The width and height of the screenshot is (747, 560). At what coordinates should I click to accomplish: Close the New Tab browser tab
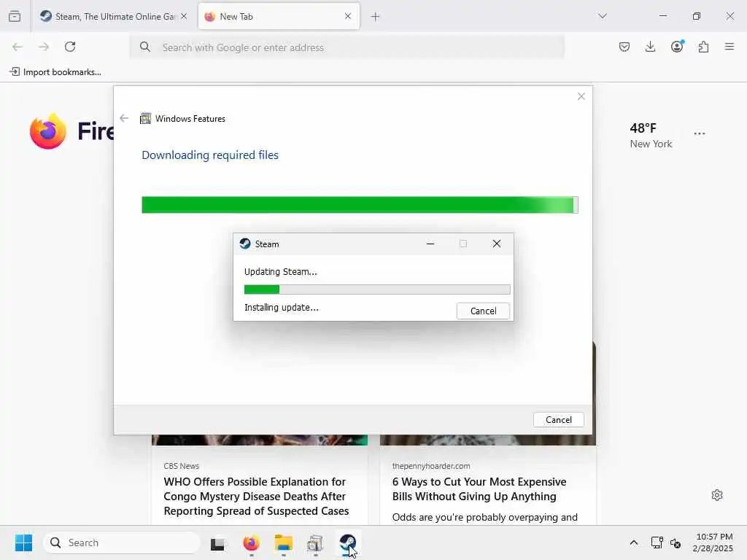348,16
